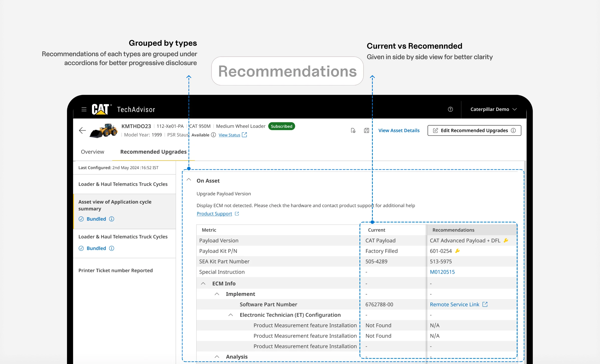Click Bundled label under Asset view summary
The height and width of the screenshot is (364, 600).
[x=96, y=219]
